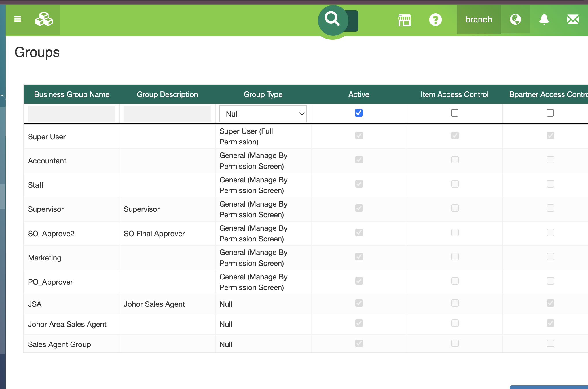Viewport: 588px width, 389px height.
Task: Toggle Active checkbox for Super User
Action: 359,136
